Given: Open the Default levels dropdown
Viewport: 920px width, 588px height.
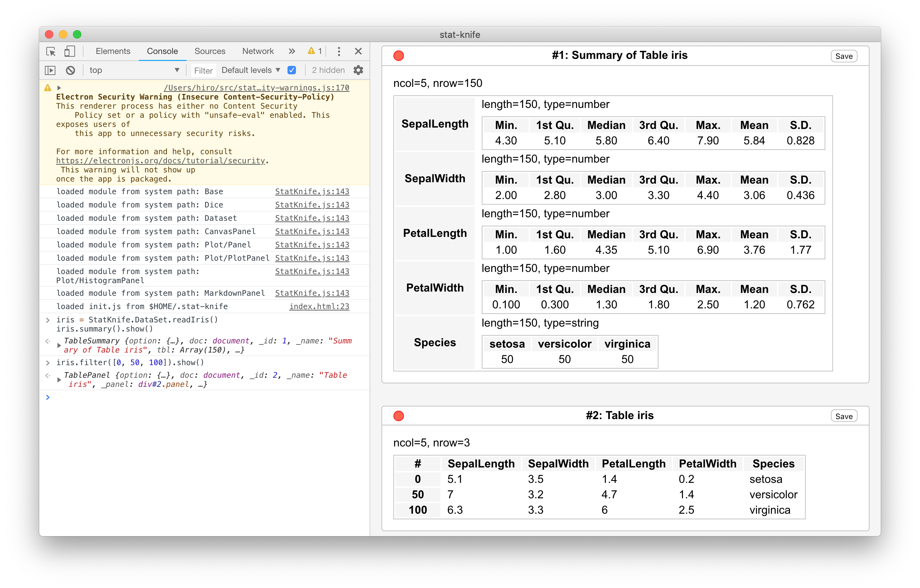Looking at the screenshot, I should click(x=251, y=70).
